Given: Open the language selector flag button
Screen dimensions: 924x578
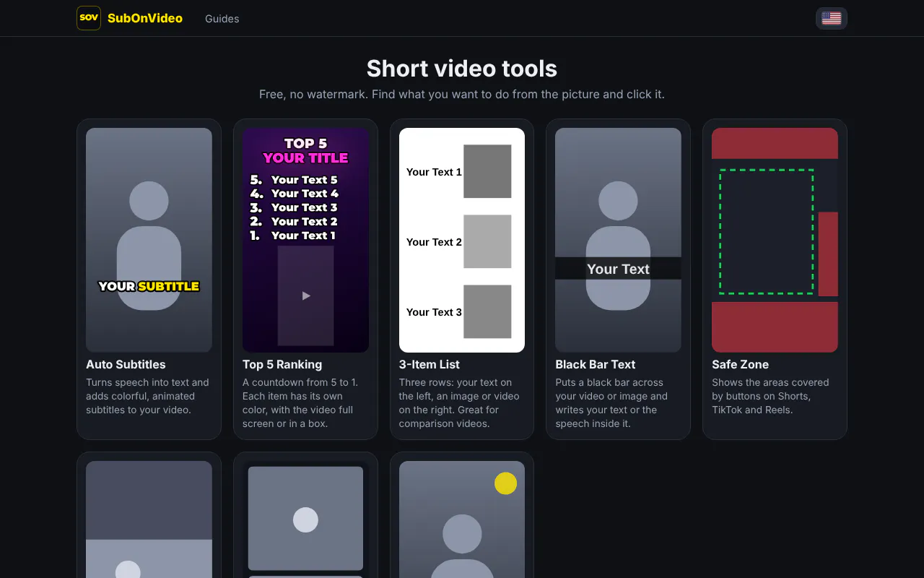Looking at the screenshot, I should [x=832, y=18].
